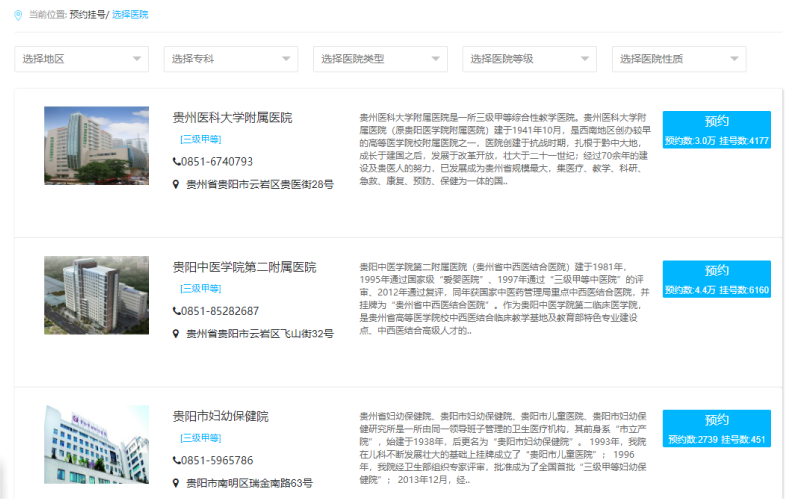Open the 选择医院类型 dropdown
The height and width of the screenshot is (499, 795).
pyautogui.click(x=380, y=59)
